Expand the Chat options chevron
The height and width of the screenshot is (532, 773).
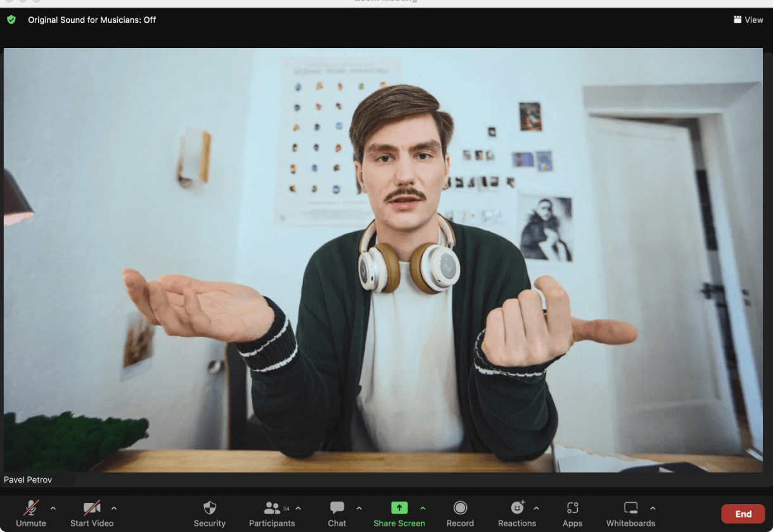point(359,508)
